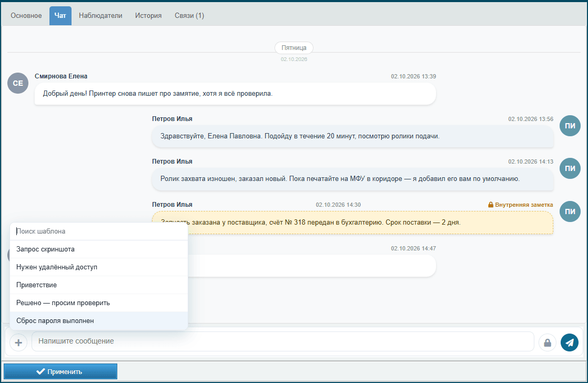Click the timestamp 02.10.2026 13:39
Viewport: 588px width, 383px height.
click(x=413, y=76)
